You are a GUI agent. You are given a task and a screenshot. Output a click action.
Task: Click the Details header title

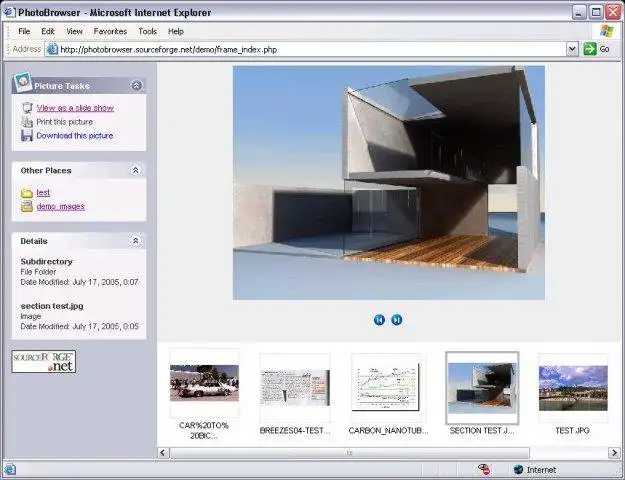(x=34, y=241)
